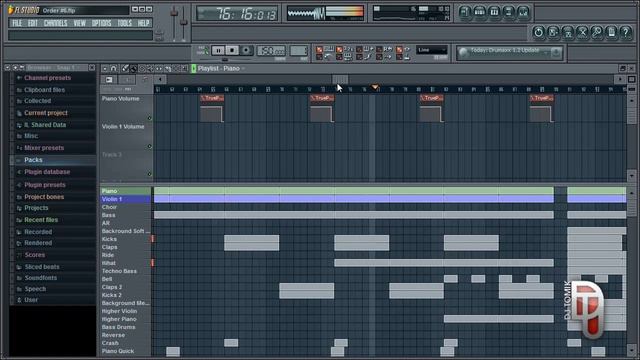Image resolution: width=640 pixels, height=360 pixels.
Task: Select the pencil draw tool in playlist
Action: click(125, 69)
